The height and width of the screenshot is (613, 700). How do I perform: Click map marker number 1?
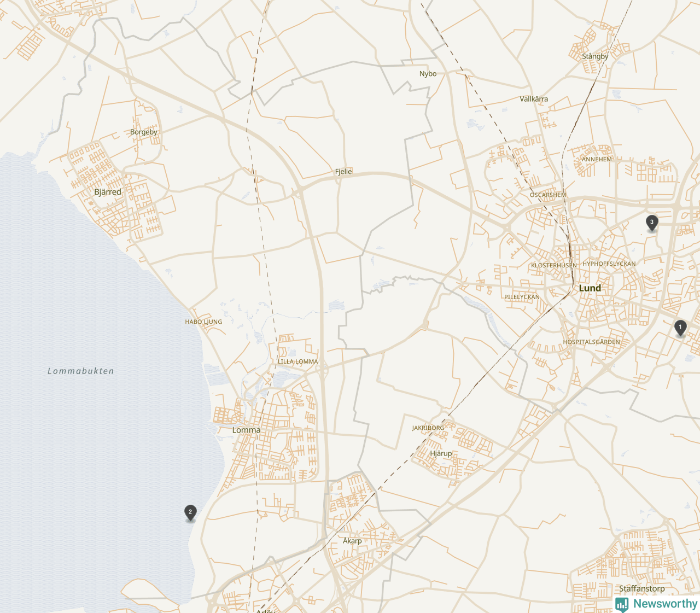click(x=680, y=328)
